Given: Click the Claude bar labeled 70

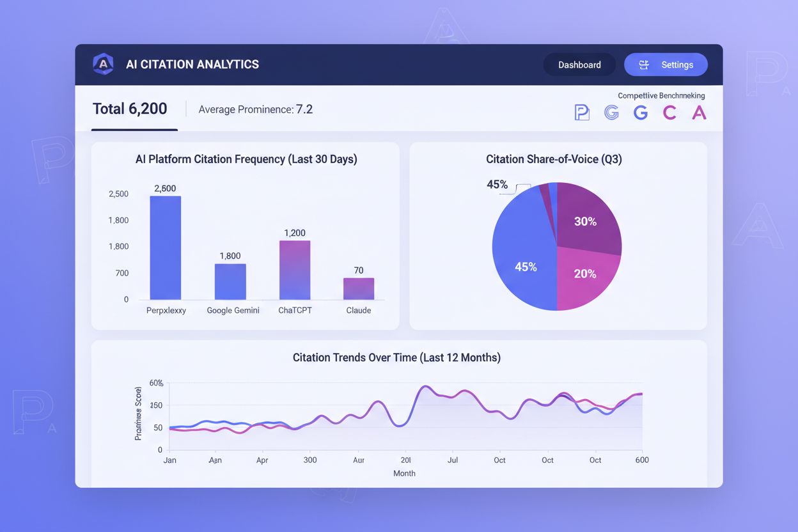Looking at the screenshot, I should tap(359, 289).
